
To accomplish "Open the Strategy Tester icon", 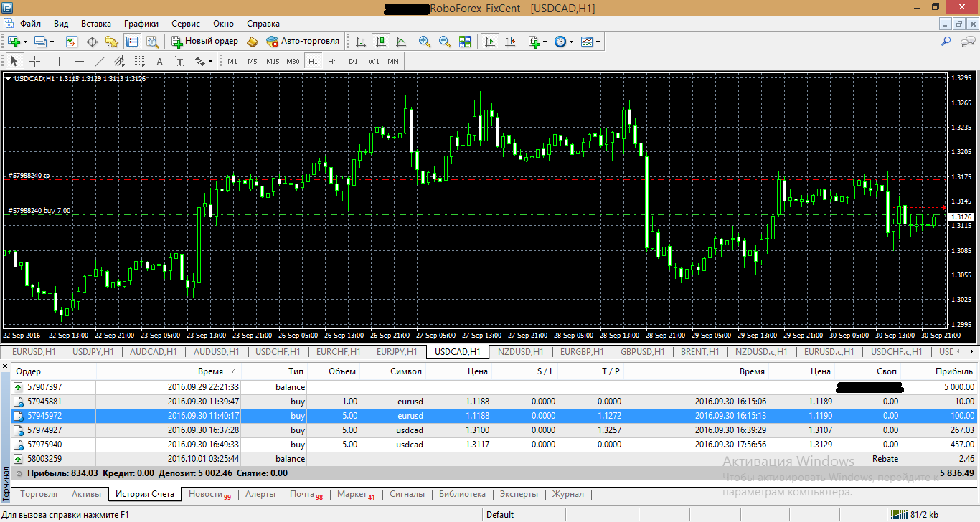I will (x=152, y=42).
